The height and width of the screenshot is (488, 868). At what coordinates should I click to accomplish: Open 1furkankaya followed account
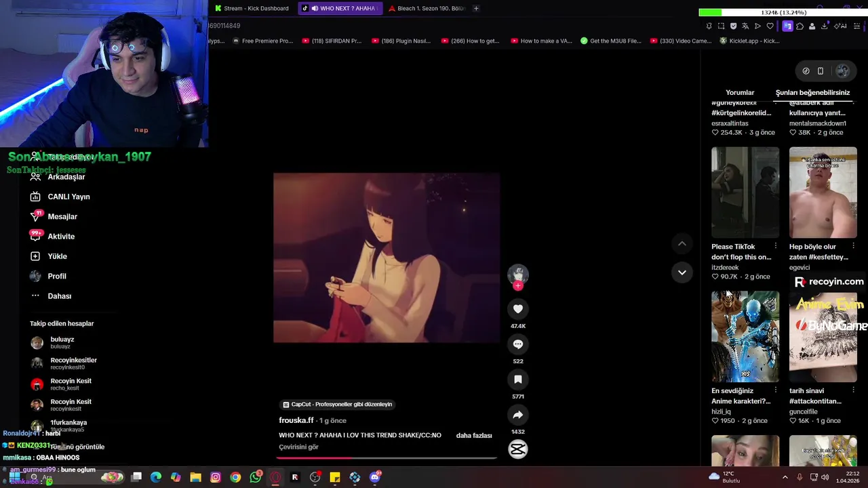[58, 425]
